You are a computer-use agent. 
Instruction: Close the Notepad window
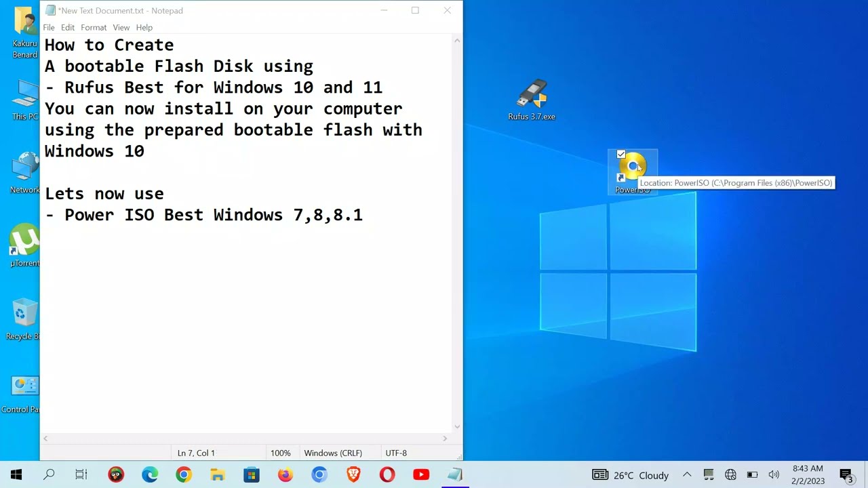(x=447, y=10)
